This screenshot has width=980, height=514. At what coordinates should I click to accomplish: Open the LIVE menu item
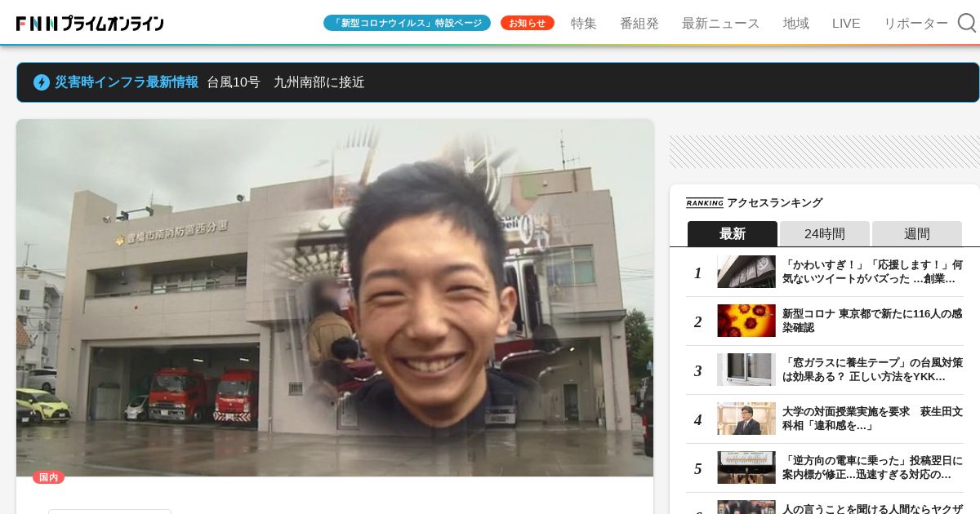(846, 24)
